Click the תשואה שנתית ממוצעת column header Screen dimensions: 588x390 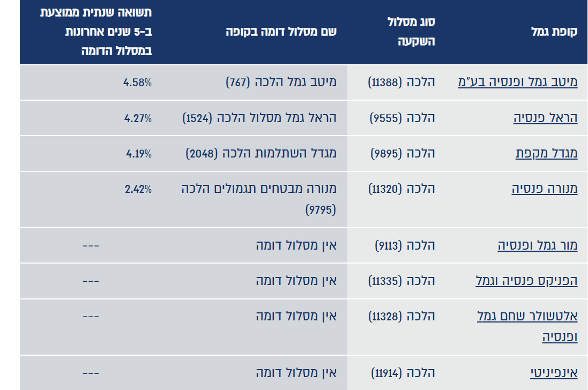96,32
